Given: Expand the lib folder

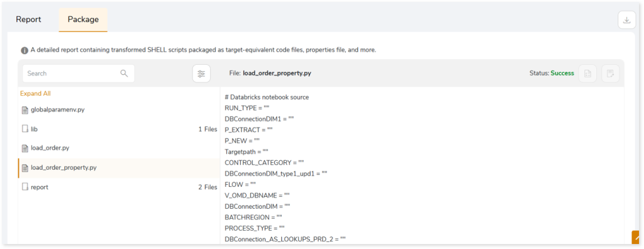Looking at the screenshot, I should [x=119, y=129].
